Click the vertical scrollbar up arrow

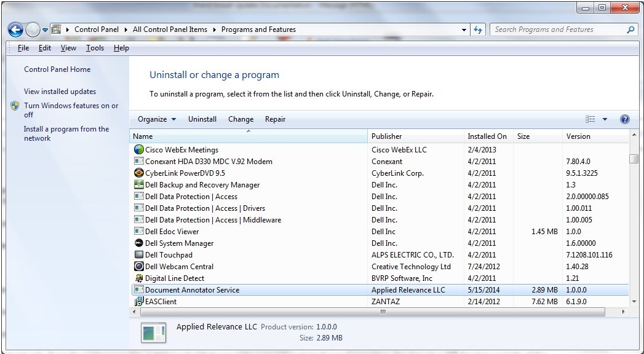634,135
